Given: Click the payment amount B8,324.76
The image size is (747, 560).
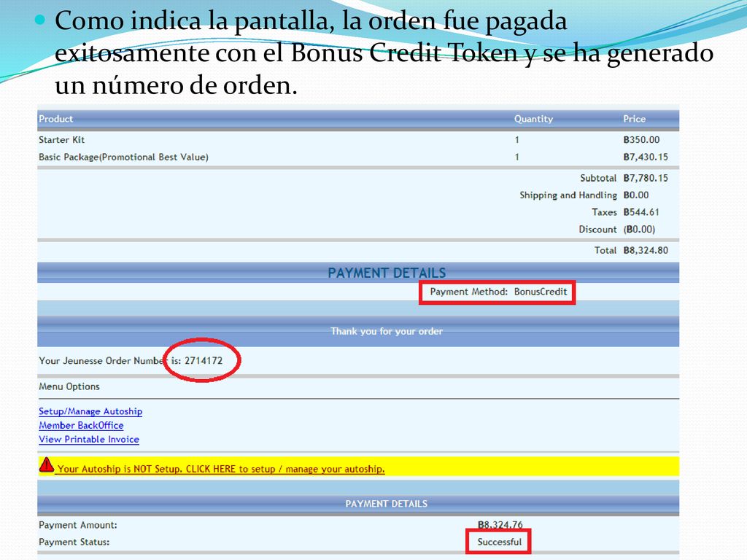Looking at the screenshot, I should tap(500, 525).
